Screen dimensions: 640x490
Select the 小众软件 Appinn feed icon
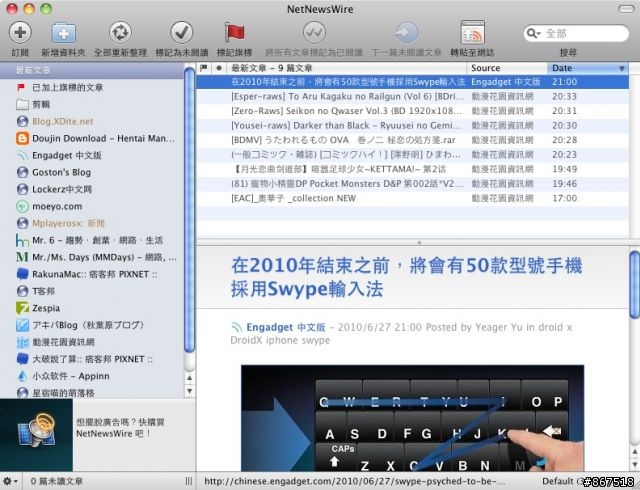[22, 376]
